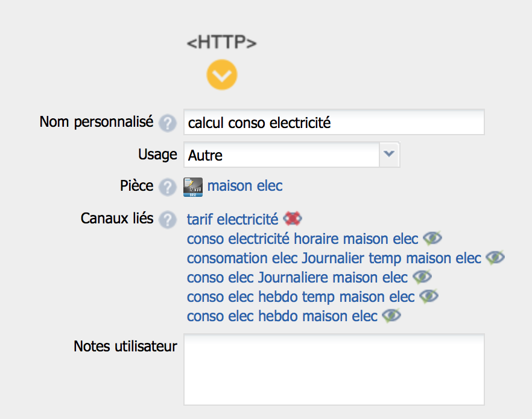Screen dimensions: 532x419
Task: Open the Usage dropdown arrow
Action: 389,155
